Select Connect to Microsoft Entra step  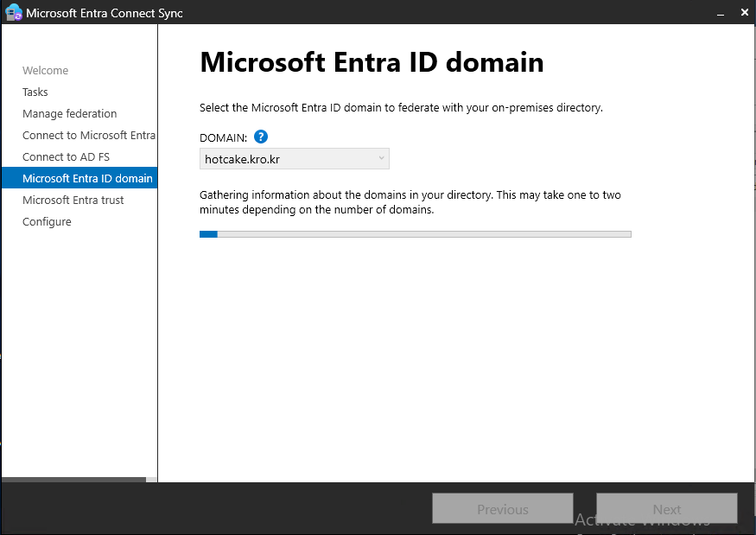[x=89, y=136]
